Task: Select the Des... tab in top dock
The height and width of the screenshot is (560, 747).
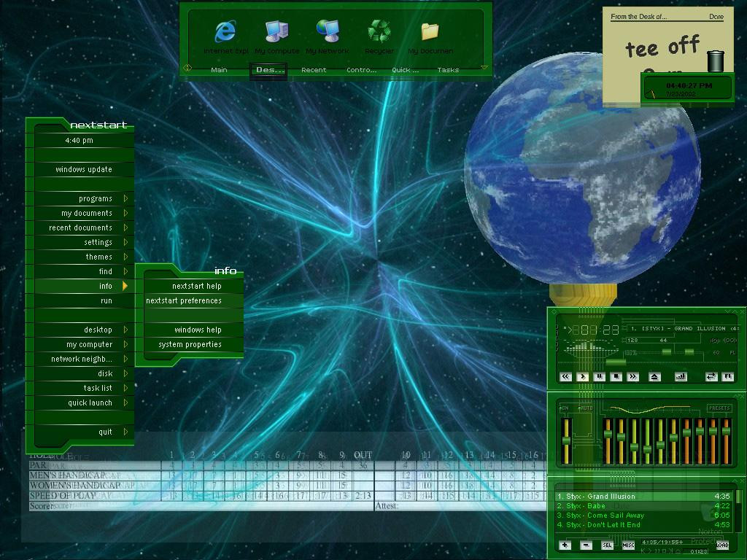Action: (268, 71)
